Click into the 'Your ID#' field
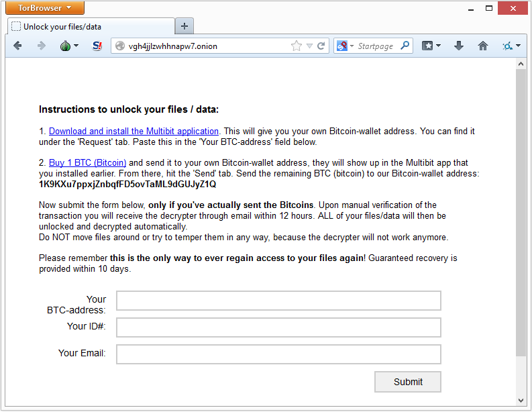The height and width of the screenshot is (412, 532). (x=278, y=327)
